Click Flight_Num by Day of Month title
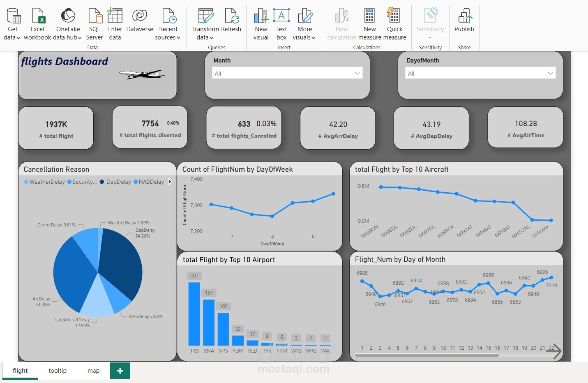This screenshot has height=383, width=588. coord(400,259)
